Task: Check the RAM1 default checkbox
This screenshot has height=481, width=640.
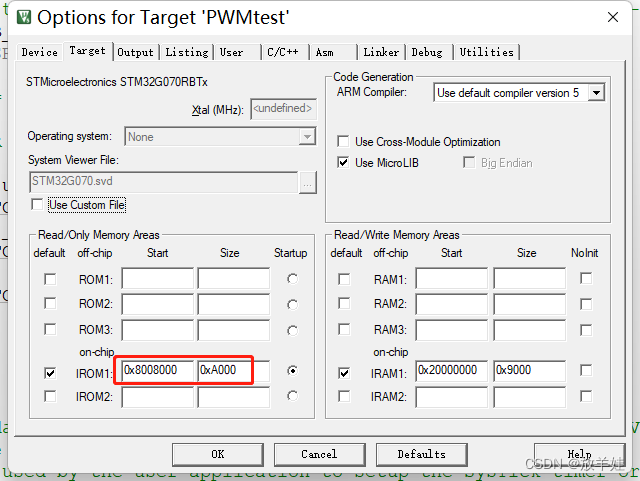Action: coord(344,280)
